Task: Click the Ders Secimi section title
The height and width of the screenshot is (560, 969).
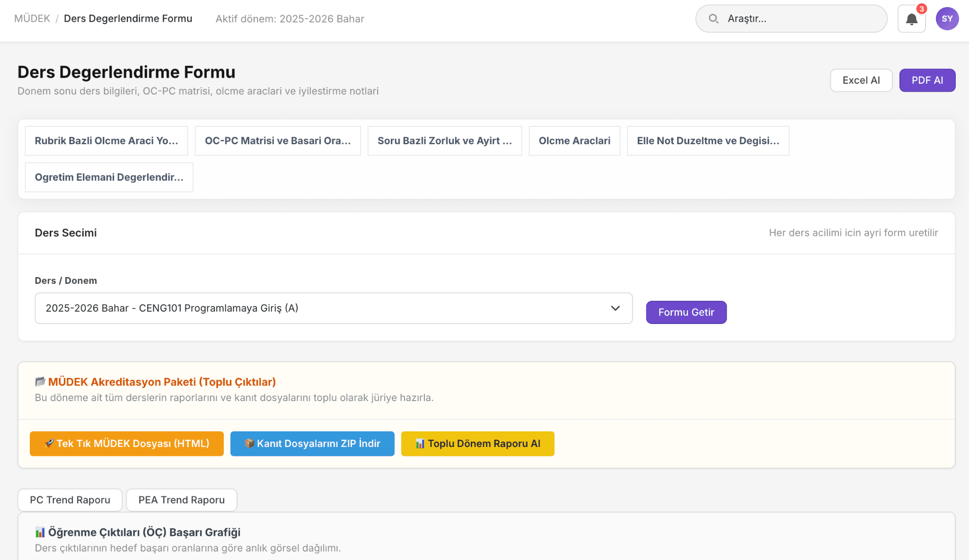Action: pyautogui.click(x=66, y=233)
